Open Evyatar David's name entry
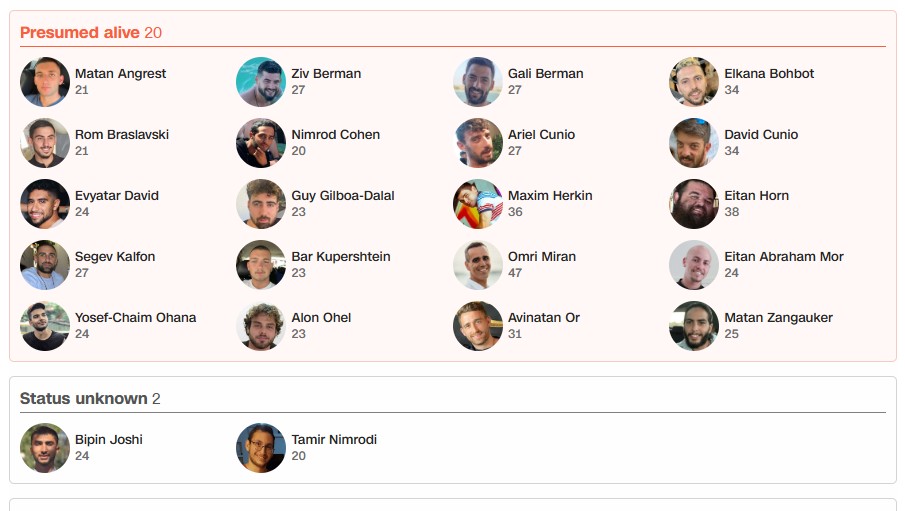 click(117, 196)
